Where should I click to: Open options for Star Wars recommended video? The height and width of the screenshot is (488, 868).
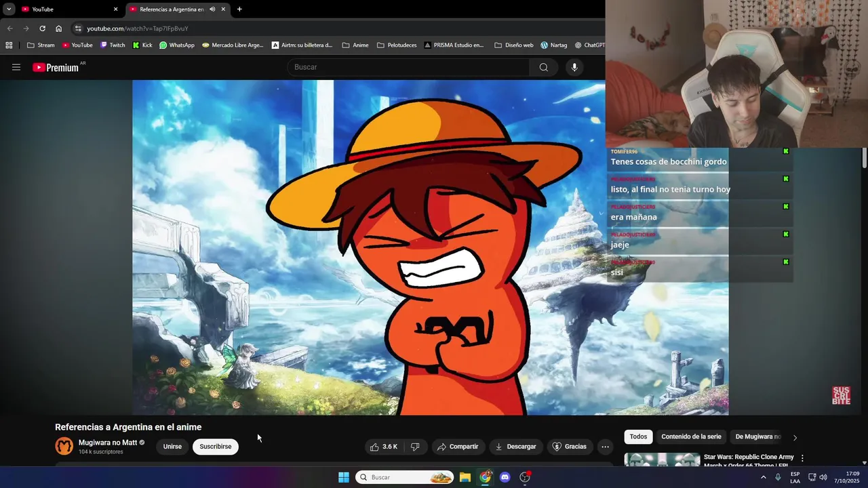(802, 458)
